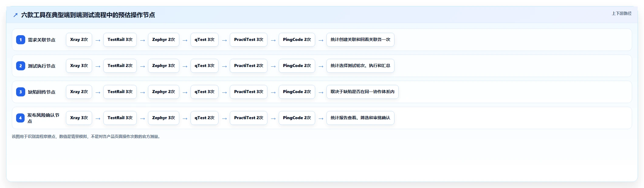644x188 pixels.
Task: Click TestRail 3次 chip in 缺陷回传节点 row
Action: (x=120, y=92)
